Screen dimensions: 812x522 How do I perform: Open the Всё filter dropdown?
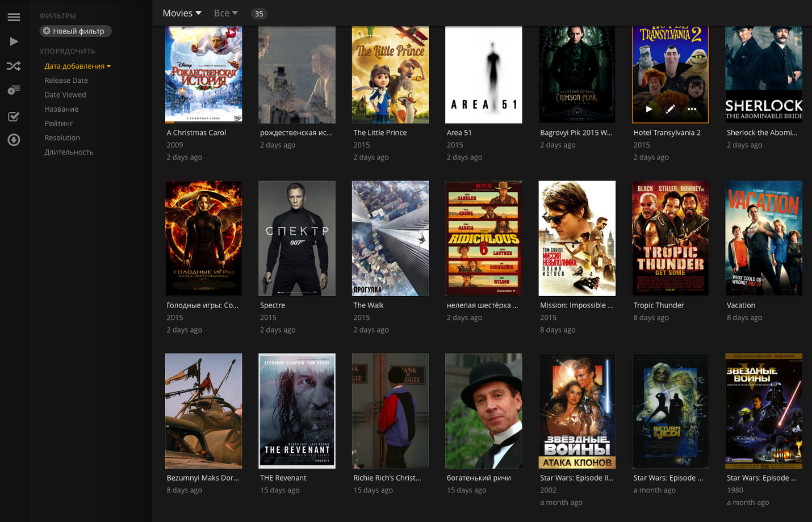point(225,13)
